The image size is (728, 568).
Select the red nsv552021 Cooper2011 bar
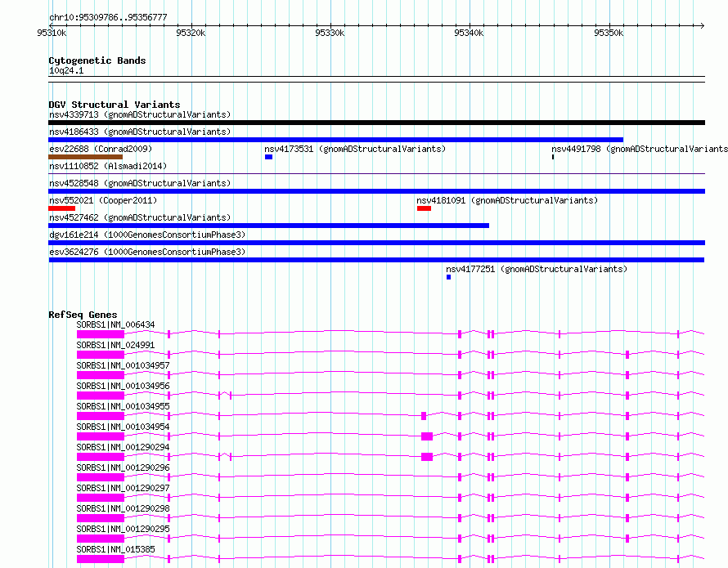(61, 208)
